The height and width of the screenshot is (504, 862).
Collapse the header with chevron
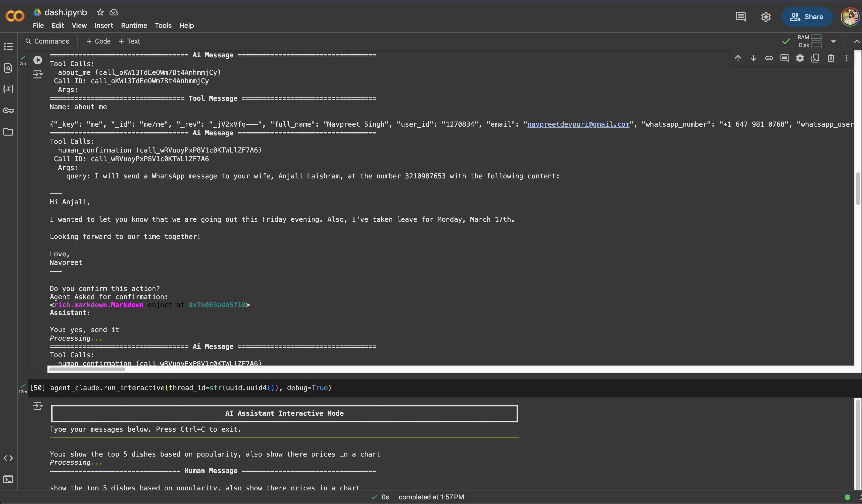point(856,41)
